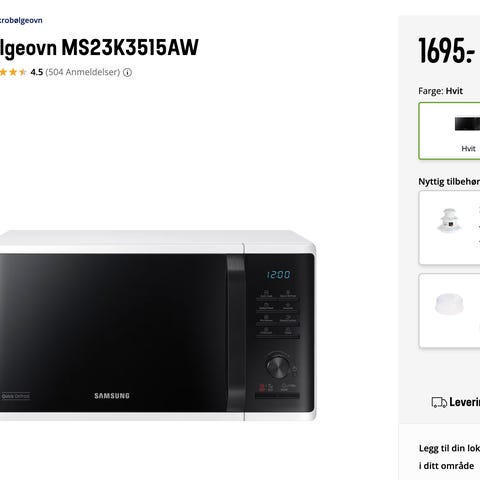This screenshot has height=480, width=480.
Task: Click the 'i ditt område' text
Action: [446, 466]
